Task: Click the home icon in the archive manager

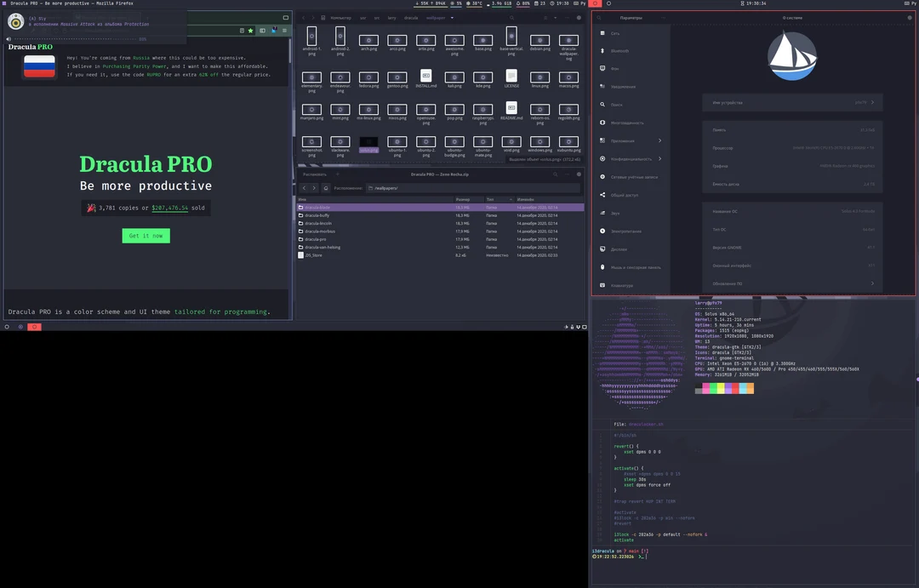Action: (326, 187)
